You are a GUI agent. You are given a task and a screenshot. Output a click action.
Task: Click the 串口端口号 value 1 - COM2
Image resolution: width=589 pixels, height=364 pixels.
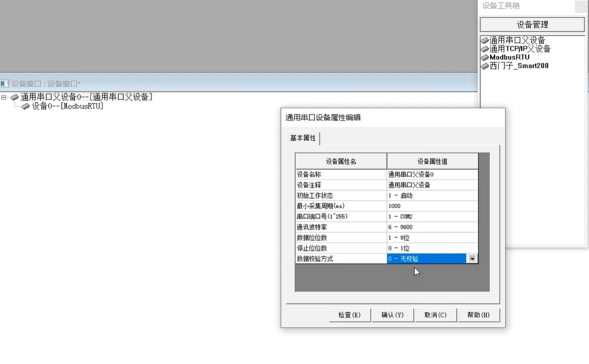(x=432, y=216)
